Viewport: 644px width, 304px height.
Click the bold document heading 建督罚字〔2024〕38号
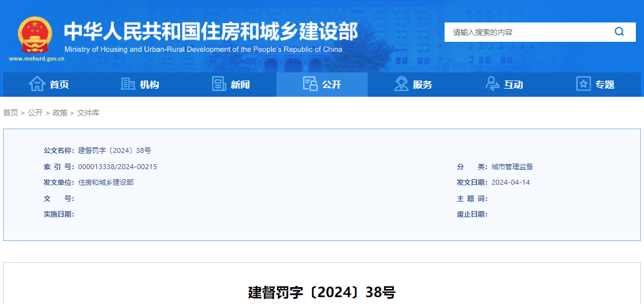(322, 292)
